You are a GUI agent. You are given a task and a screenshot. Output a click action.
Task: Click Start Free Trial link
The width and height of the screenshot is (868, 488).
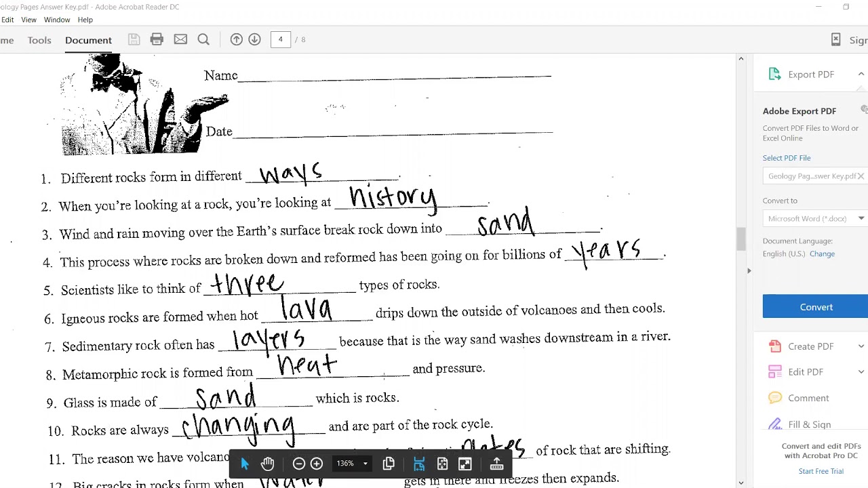(x=821, y=471)
